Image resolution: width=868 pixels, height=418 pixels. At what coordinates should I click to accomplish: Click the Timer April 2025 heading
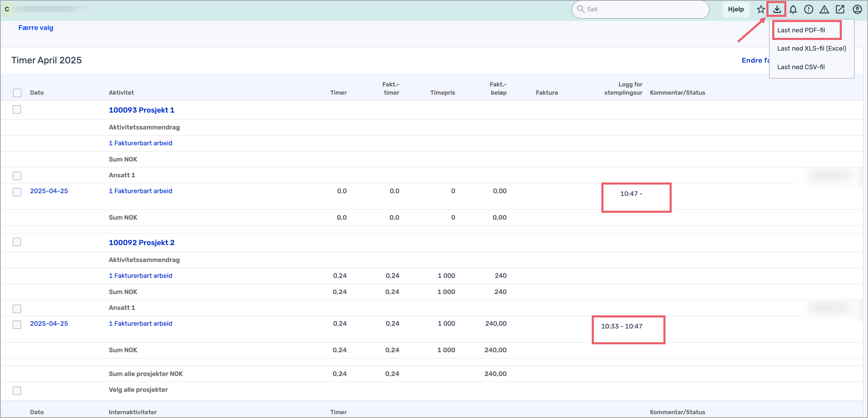[x=46, y=60]
